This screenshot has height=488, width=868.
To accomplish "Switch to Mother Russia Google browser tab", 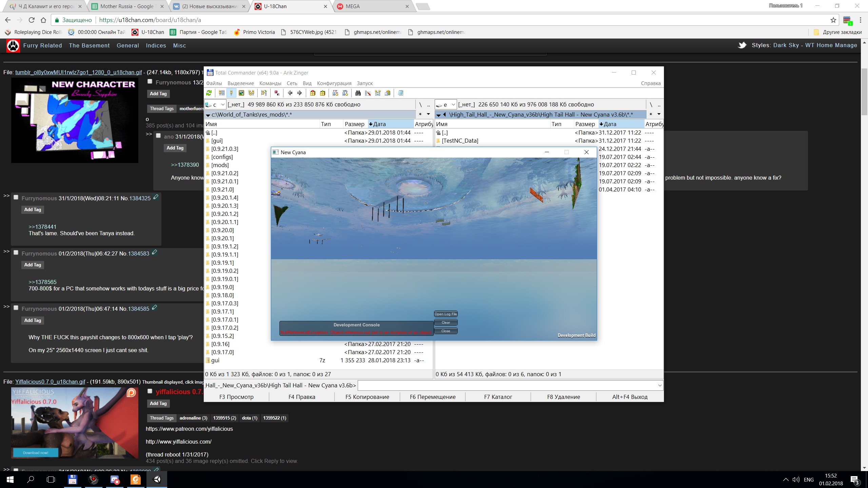I will pos(127,6).
